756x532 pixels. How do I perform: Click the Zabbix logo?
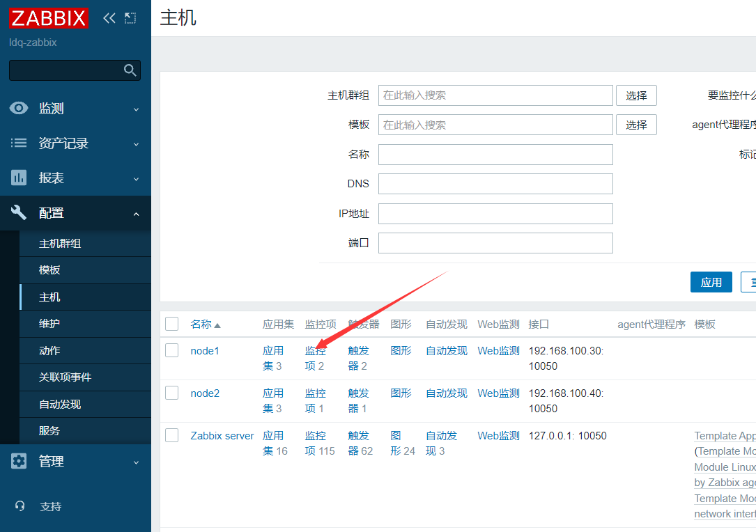pos(49,18)
